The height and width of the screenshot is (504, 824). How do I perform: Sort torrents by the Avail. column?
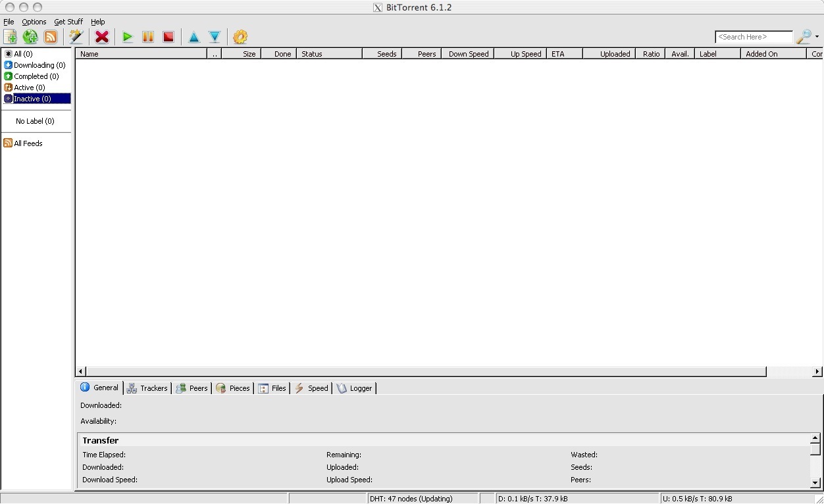[x=680, y=54]
